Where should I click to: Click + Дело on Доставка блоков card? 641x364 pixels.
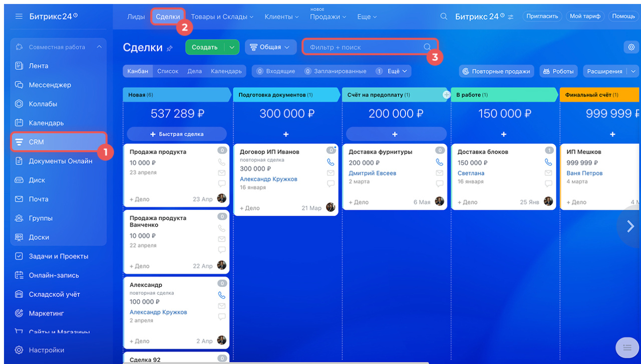[467, 202]
